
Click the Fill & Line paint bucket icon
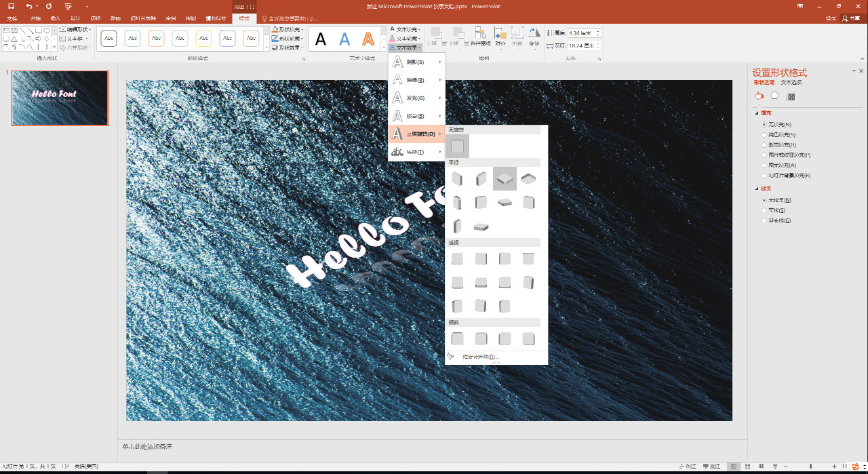tap(759, 96)
